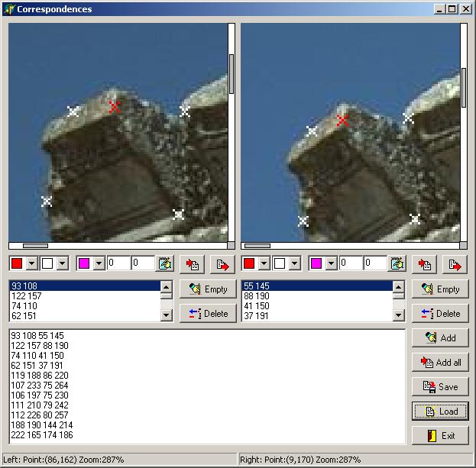Viewport: 476px width, 468px height.
Task: Click left image horizontal scrollbar thumb
Action: tap(35, 246)
